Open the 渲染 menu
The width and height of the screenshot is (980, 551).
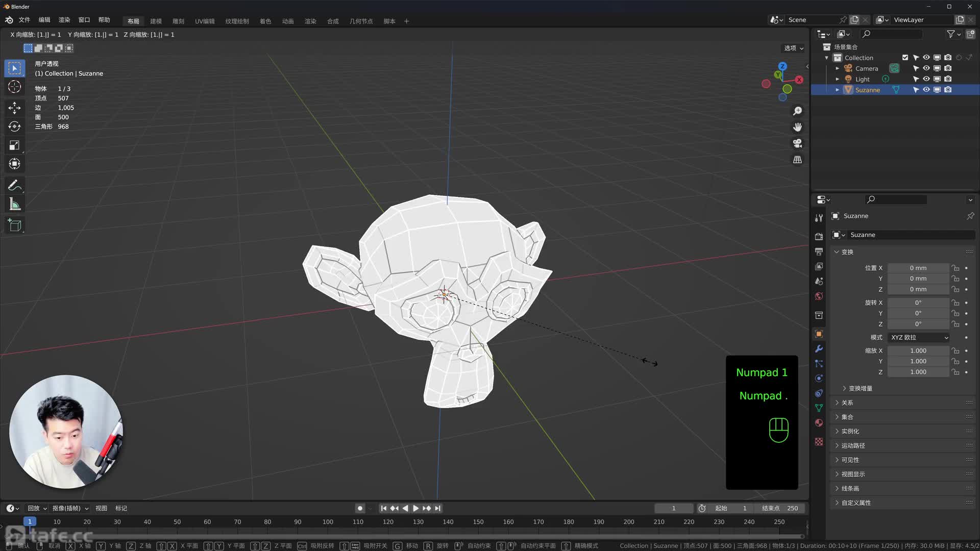(63, 19)
